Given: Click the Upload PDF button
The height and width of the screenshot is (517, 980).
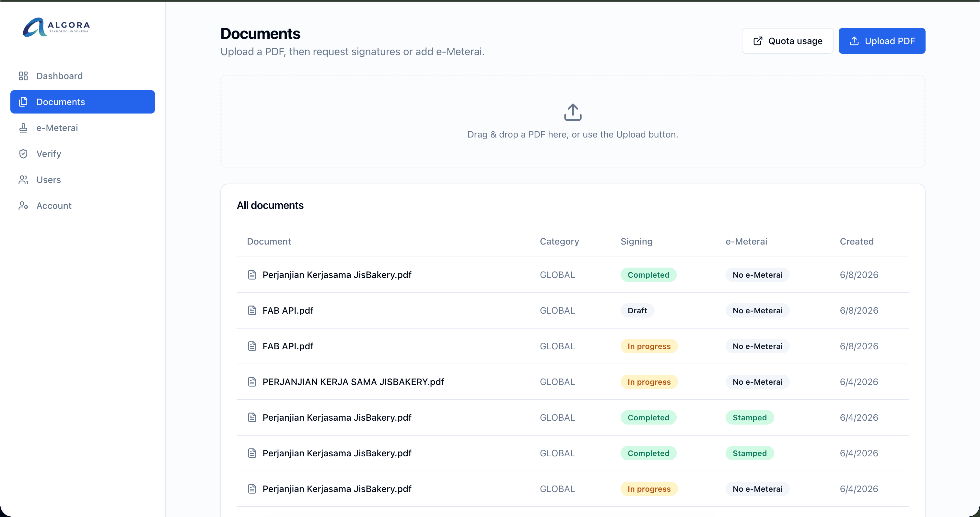Looking at the screenshot, I should [882, 41].
